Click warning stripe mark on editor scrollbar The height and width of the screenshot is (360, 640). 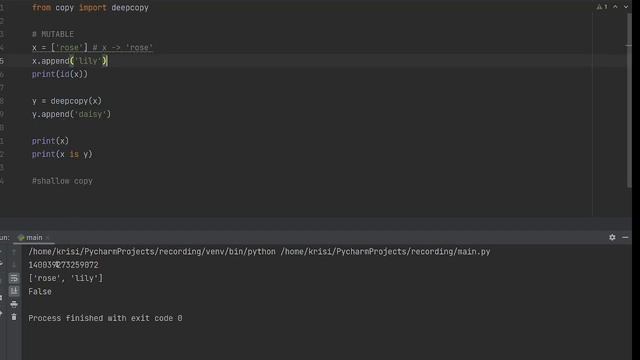(628, 46)
